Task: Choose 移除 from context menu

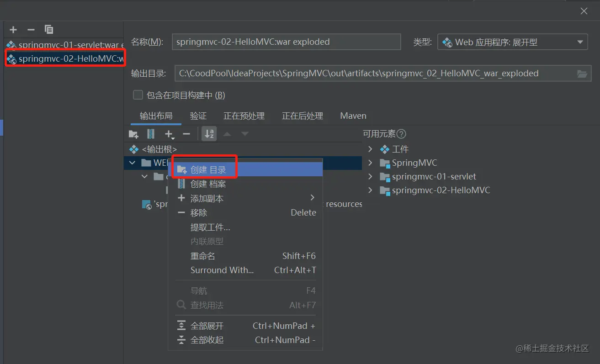Action: 246,212
